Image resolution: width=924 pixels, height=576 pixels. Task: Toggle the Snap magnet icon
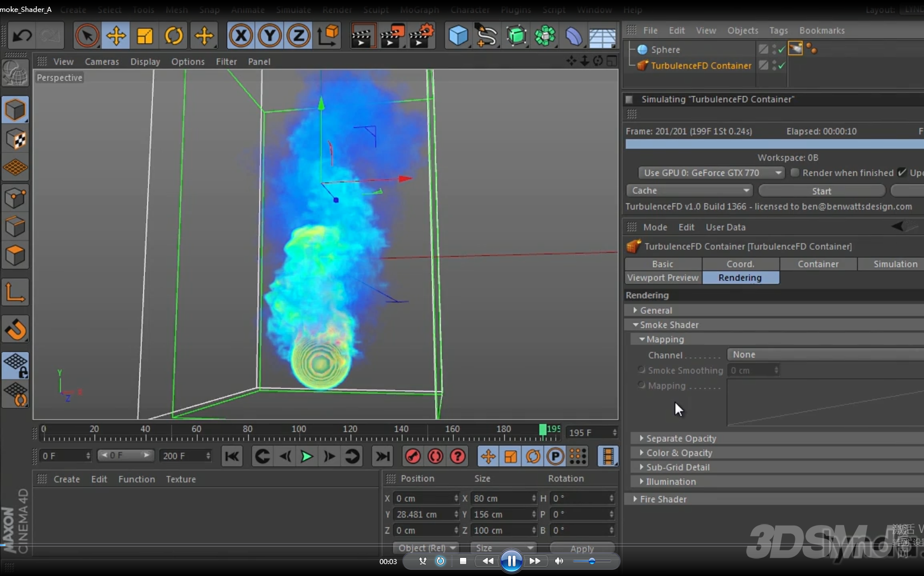(x=15, y=329)
